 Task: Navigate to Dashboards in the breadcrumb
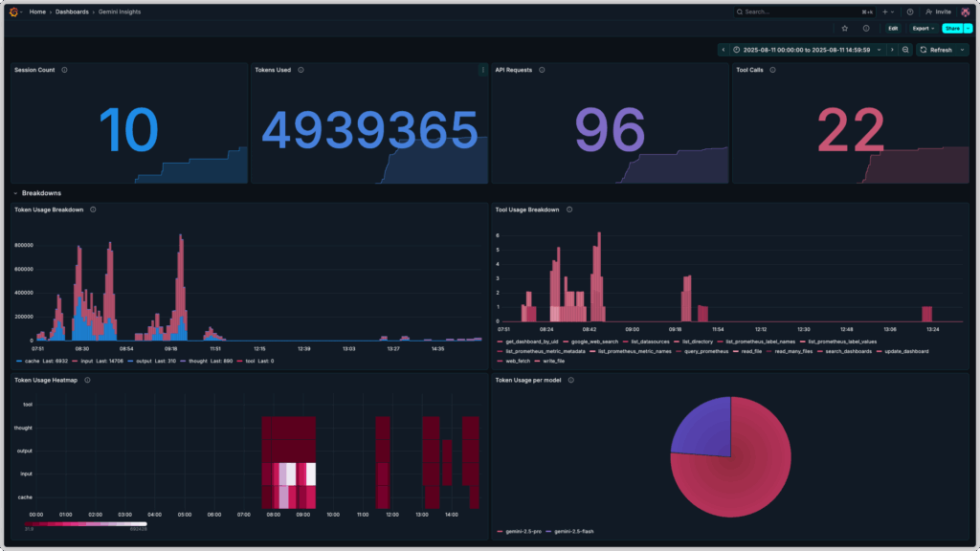[x=73, y=11]
